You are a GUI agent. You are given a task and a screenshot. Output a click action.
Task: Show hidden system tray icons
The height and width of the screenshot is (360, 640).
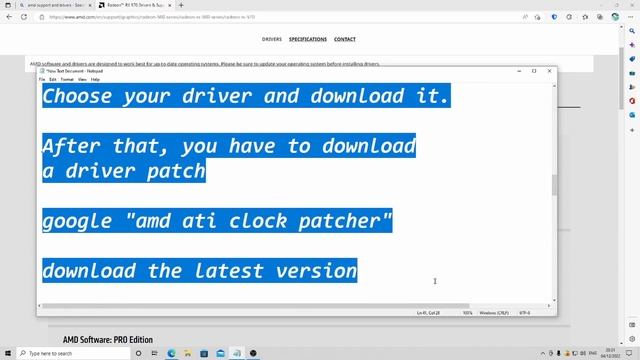click(542, 353)
